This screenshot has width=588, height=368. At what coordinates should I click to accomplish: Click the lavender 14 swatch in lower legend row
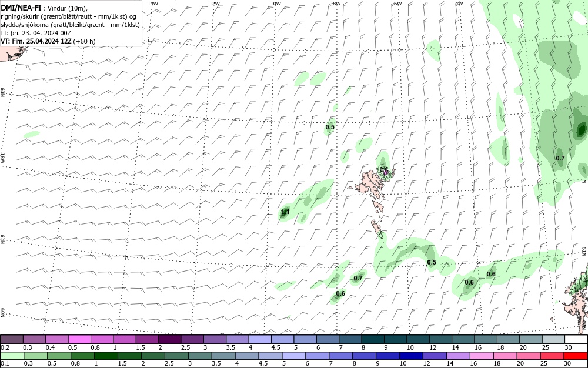(x=458, y=356)
